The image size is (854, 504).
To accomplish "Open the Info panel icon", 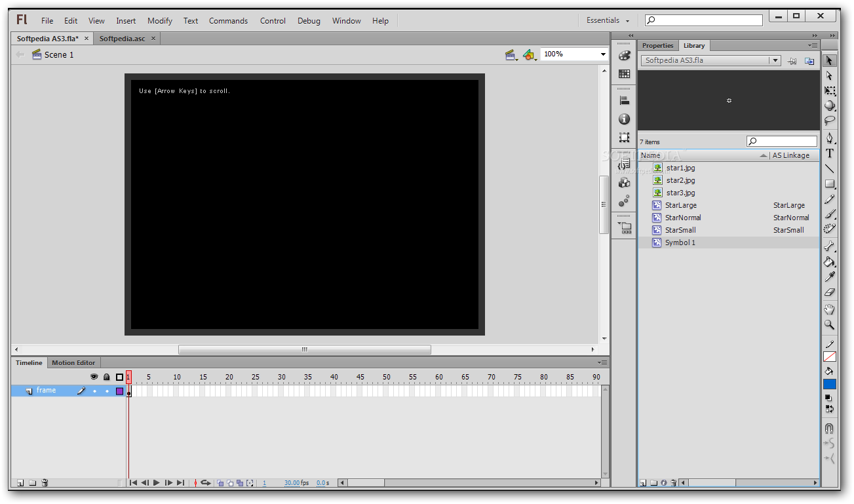I will click(624, 119).
